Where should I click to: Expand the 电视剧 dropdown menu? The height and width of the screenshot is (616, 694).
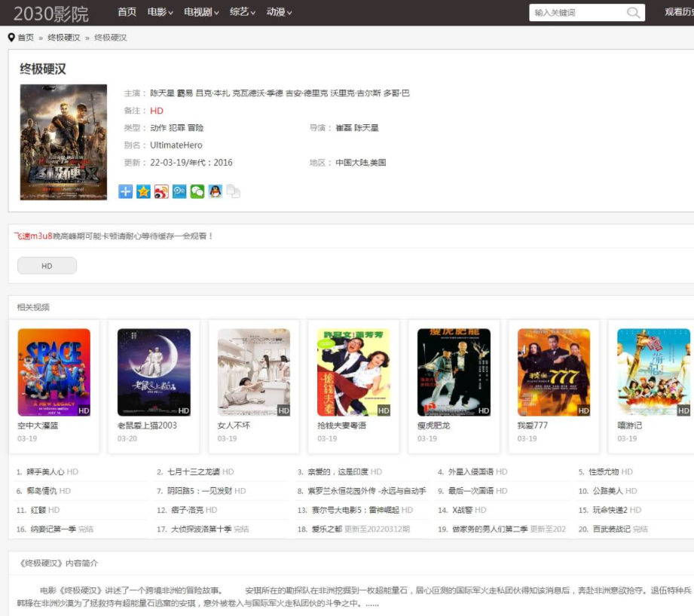point(201,12)
